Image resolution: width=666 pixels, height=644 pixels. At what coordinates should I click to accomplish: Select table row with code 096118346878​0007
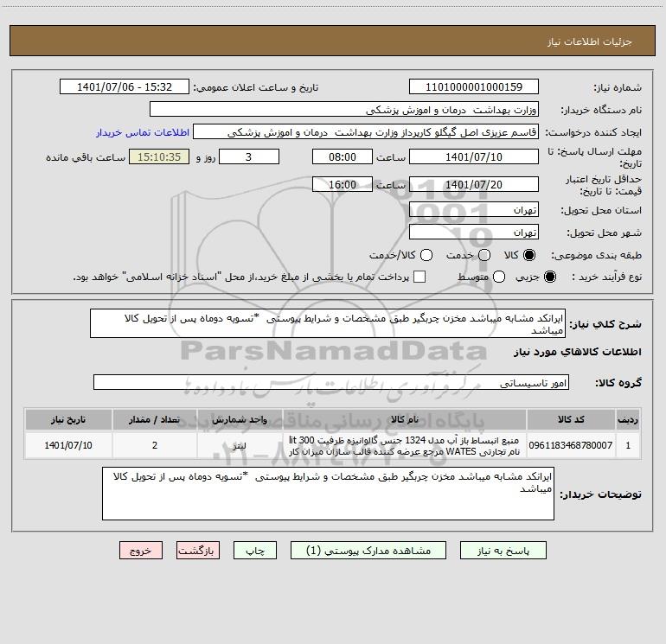click(333, 445)
